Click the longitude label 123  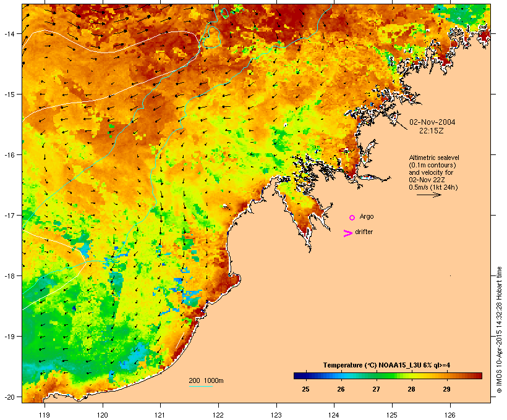point(276,415)
